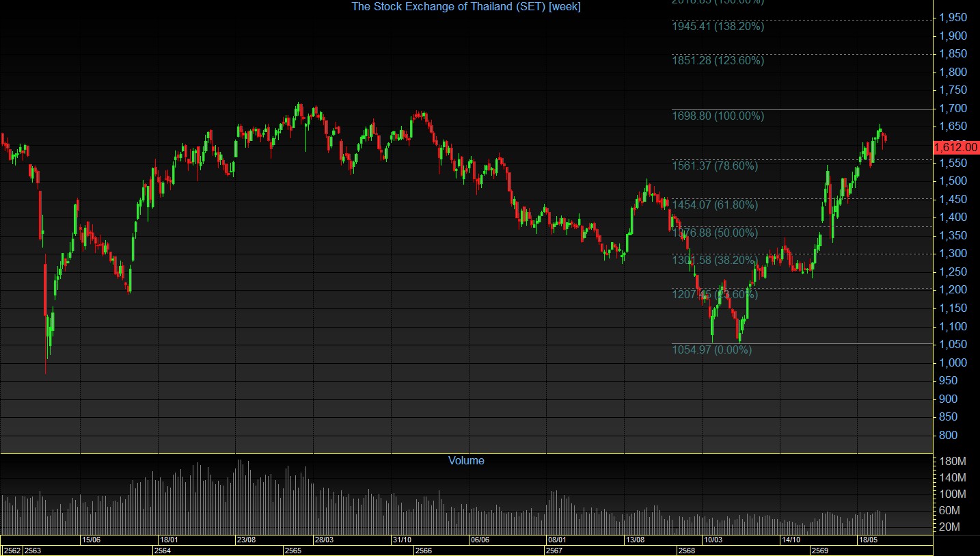
Task: Click the 23/08 date label
Action: point(247,540)
